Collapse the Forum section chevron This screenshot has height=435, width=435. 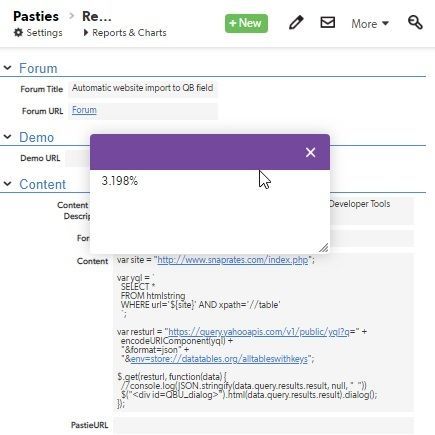(x=7, y=68)
